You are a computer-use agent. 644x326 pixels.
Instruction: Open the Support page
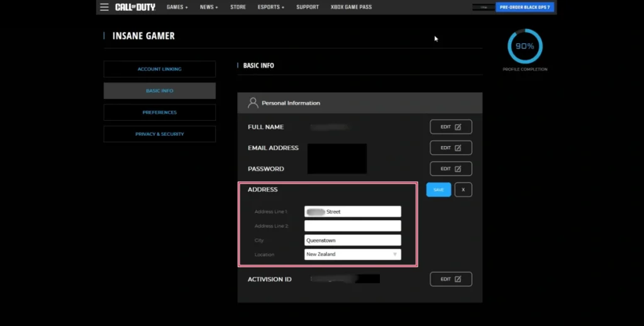click(x=307, y=7)
